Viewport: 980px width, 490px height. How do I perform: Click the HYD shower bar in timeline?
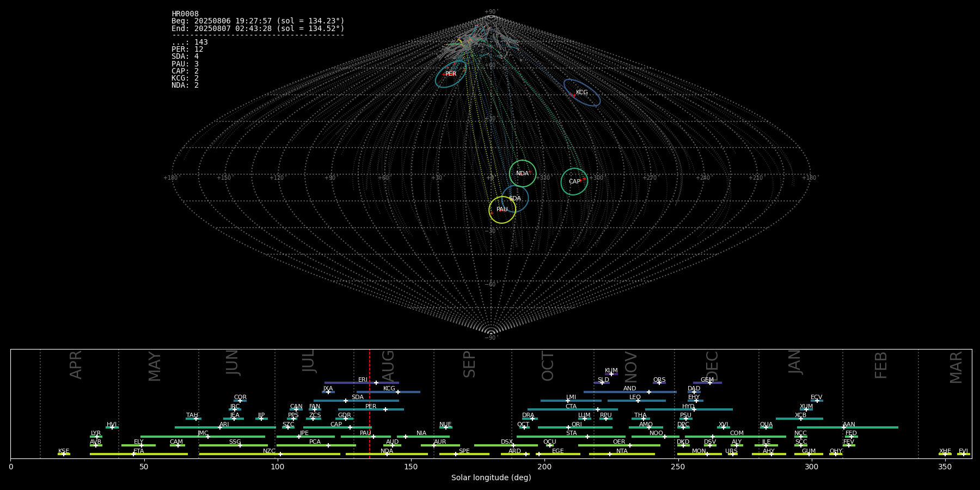689,409
